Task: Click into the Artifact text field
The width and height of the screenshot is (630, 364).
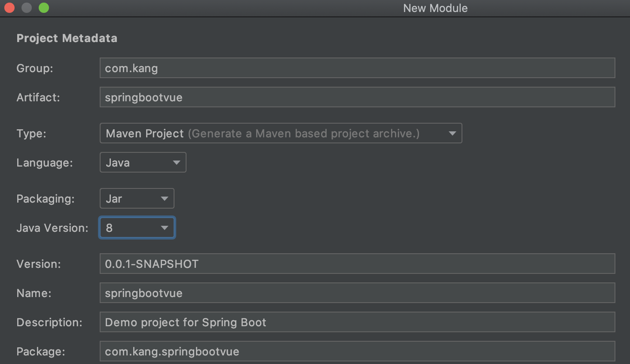Action: click(357, 97)
